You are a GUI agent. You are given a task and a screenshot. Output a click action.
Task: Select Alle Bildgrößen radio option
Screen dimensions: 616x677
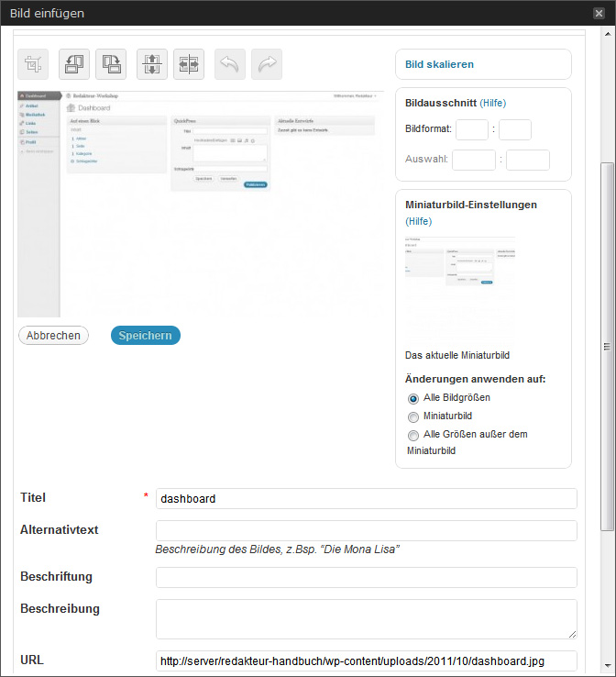point(413,399)
